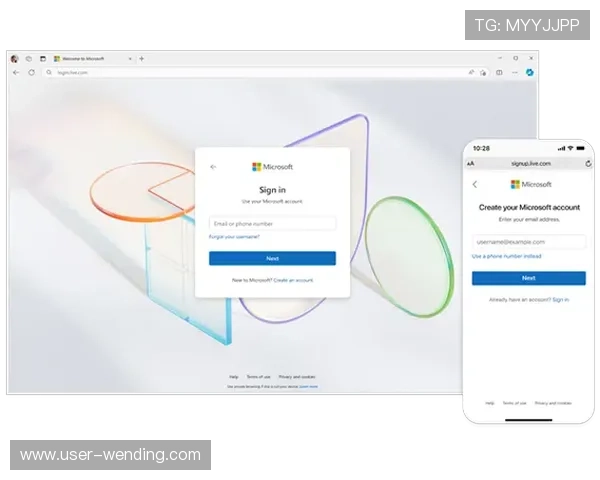Open Terms of use in desktop footer

tap(258, 376)
